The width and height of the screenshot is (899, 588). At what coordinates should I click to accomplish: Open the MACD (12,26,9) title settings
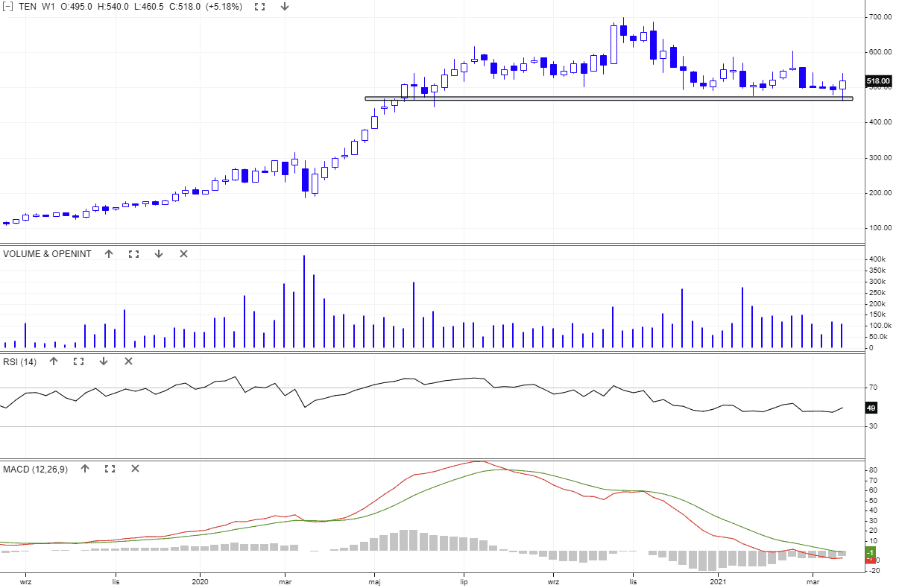(x=35, y=469)
